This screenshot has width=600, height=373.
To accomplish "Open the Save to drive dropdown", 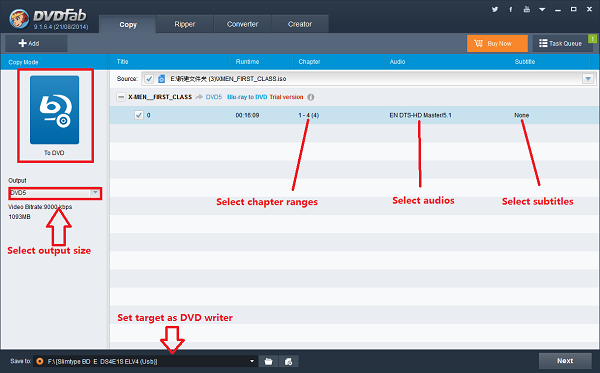I will (252, 361).
